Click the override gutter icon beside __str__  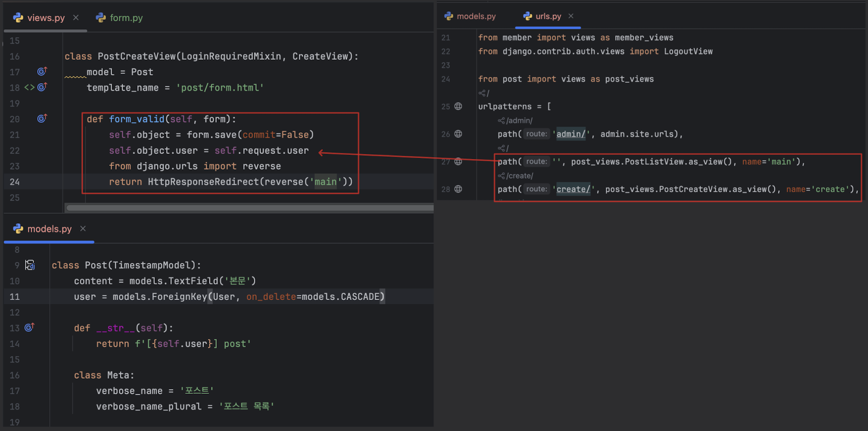pos(29,328)
